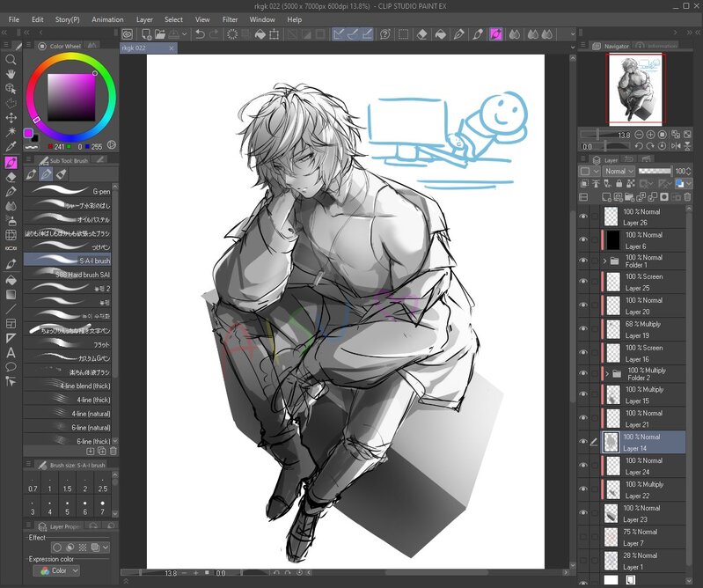Show hidden Layer 7
Viewport: 703px width, 588px height.
coord(583,537)
